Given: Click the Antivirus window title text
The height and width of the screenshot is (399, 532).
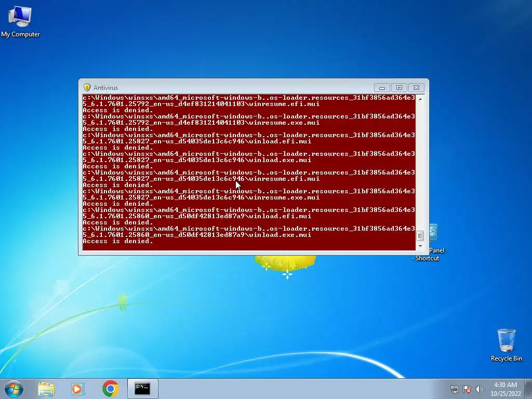Looking at the screenshot, I should [x=105, y=87].
